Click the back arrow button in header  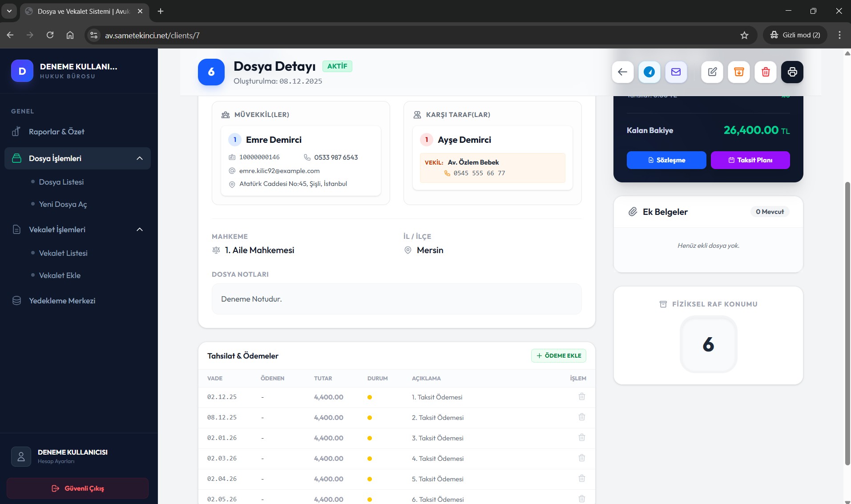[x=622, y=72]
